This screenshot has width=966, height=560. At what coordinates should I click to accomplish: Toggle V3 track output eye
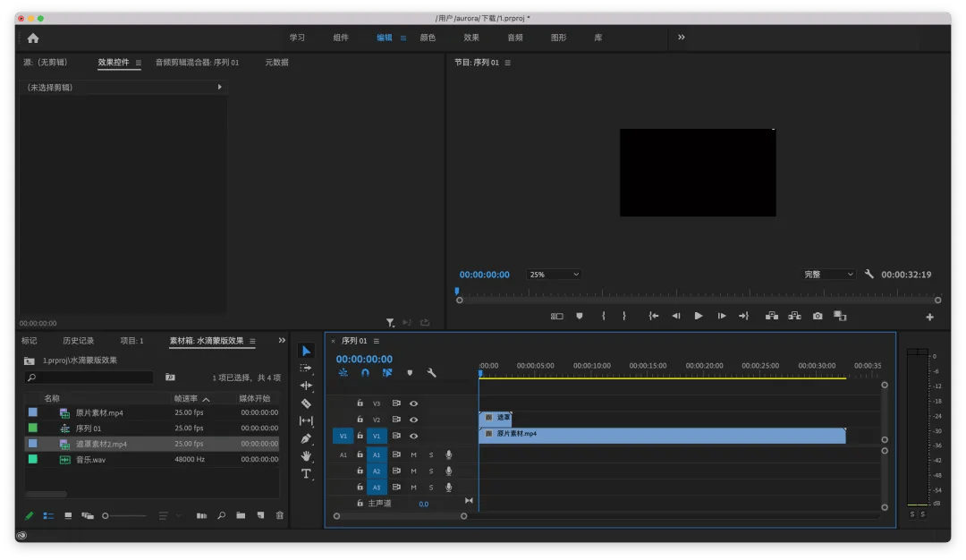(x=414, y=403)
